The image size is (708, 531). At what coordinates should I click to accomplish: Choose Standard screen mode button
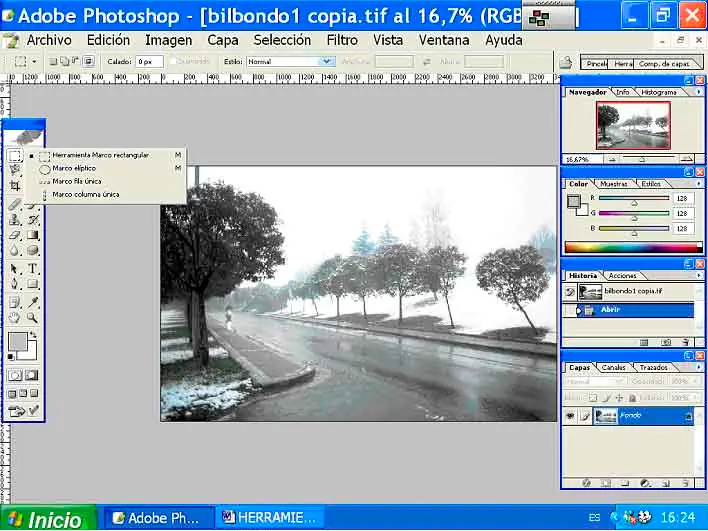pyautogui.click(x=12, y=394)
